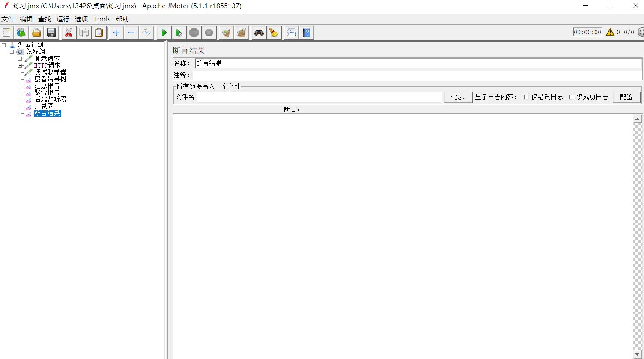Click the Copy toolbar icon
This screenshot has height=359, width=644.
[x=84, y=33]
